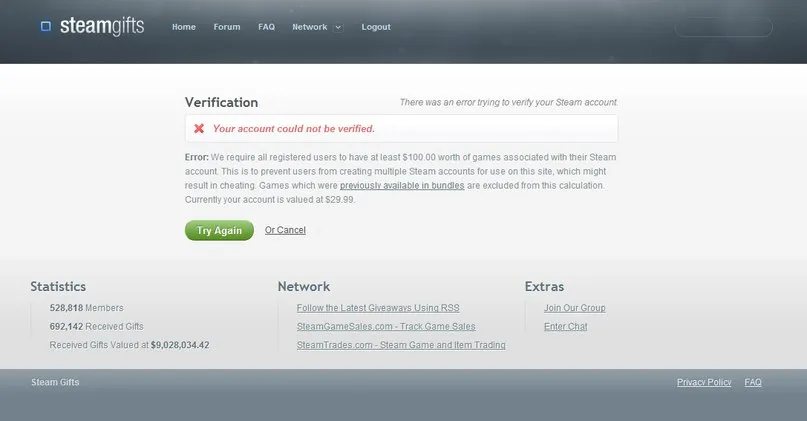Go to the Forum page
Image resolution: width=807 pixels, height=421 pixels.
[227, 27]
